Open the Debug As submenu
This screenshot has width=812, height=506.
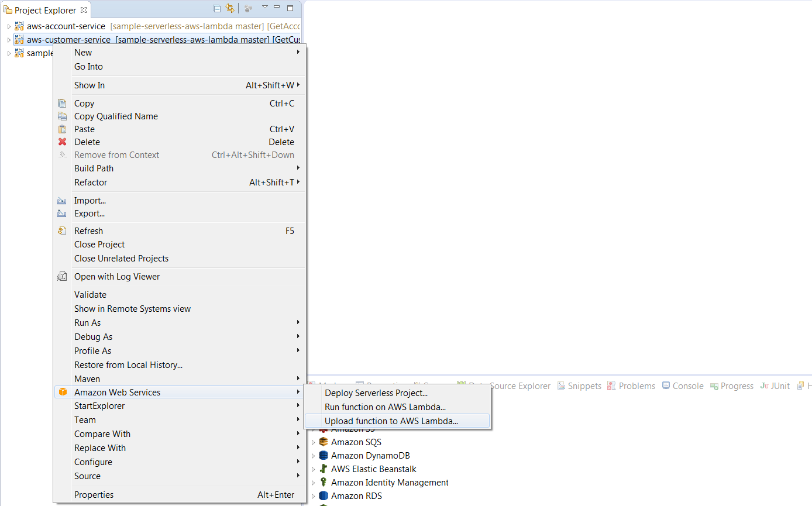click(180, 337)
